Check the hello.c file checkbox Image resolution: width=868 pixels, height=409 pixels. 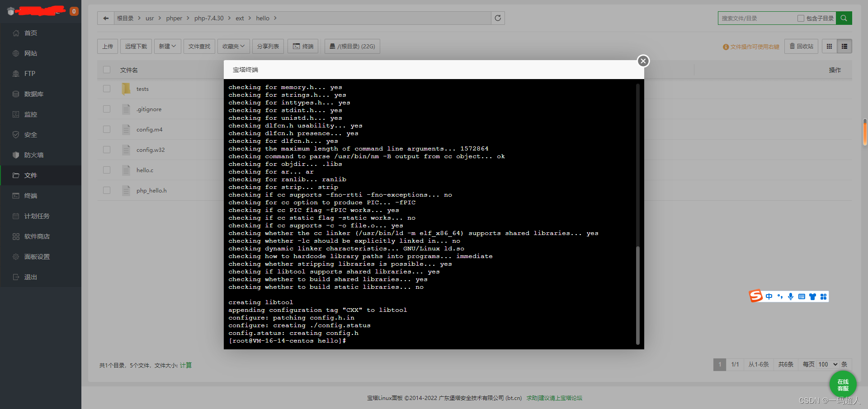[x=107, y=170]
